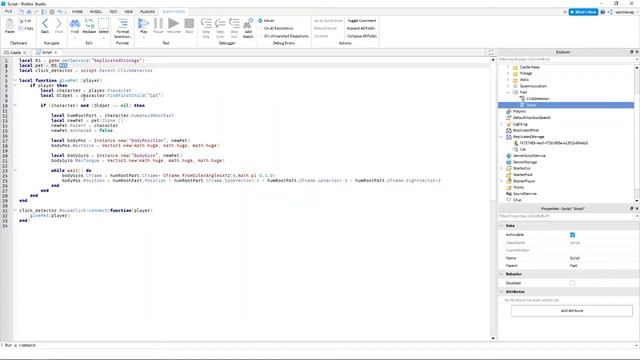Navigate forward with the Fwd arrow

point(59,24)
